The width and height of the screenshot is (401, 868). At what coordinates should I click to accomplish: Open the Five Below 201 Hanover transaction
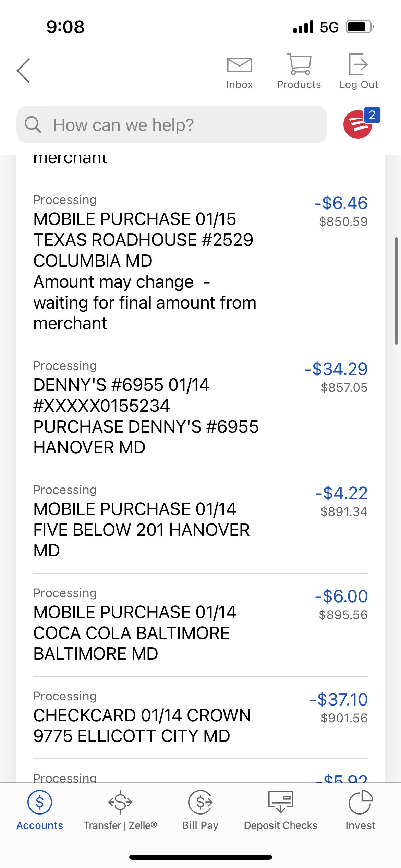tap(141, 529)
